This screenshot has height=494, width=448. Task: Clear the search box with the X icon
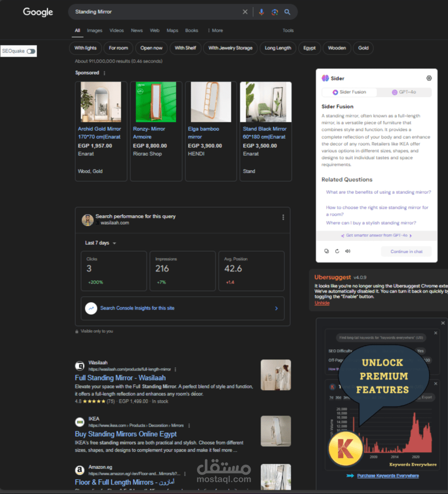click(x=245, y=12)
